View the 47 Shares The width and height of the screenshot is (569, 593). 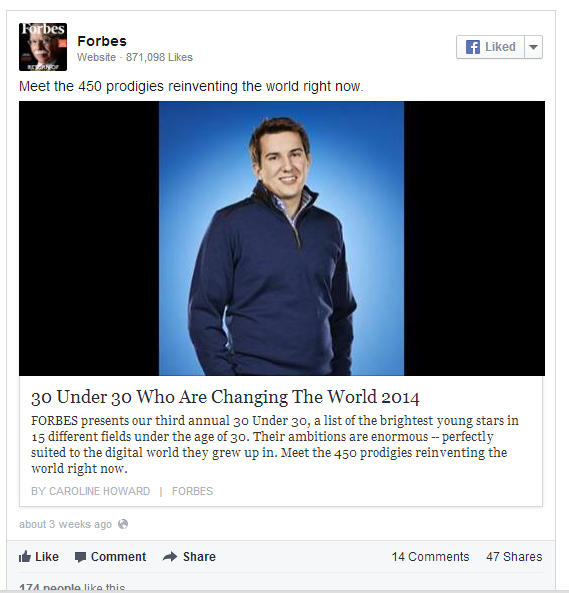point(514,557)
